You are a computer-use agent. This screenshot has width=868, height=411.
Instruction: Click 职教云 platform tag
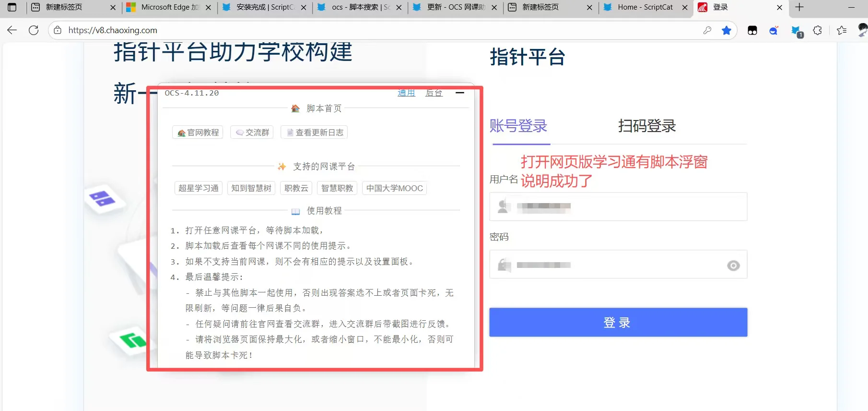click(x=296, y=188)
